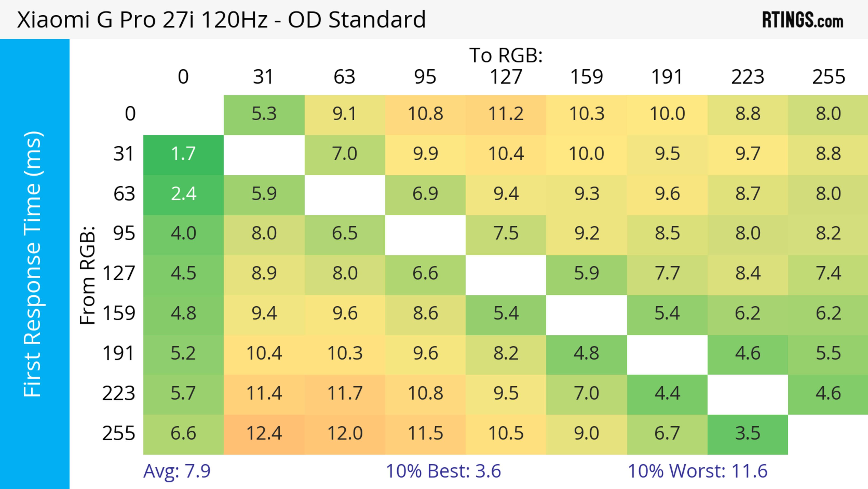868x489 pixels.
Task: Select the orange 12.4 cell
Action: pyautogui.click(x=264, y=433)
